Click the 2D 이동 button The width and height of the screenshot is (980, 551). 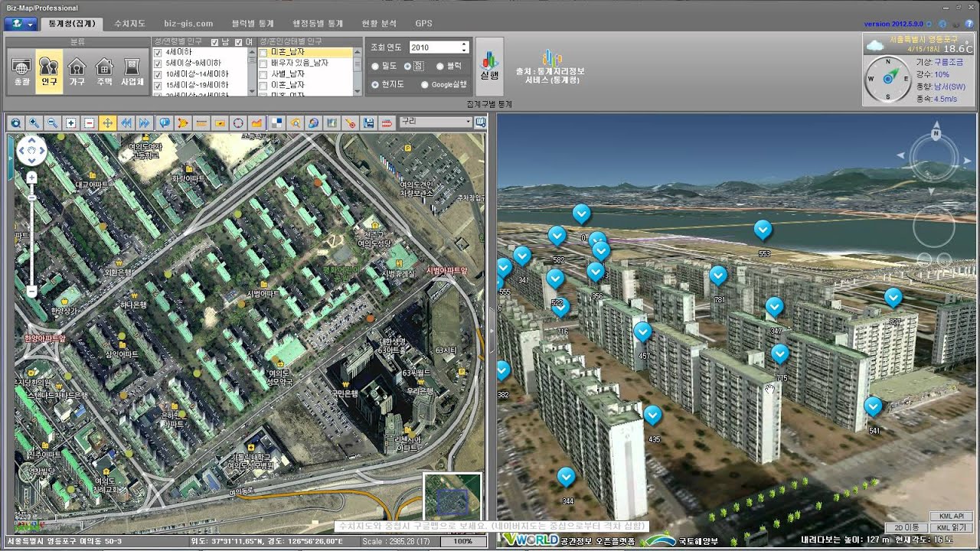(x=906, y=527)
